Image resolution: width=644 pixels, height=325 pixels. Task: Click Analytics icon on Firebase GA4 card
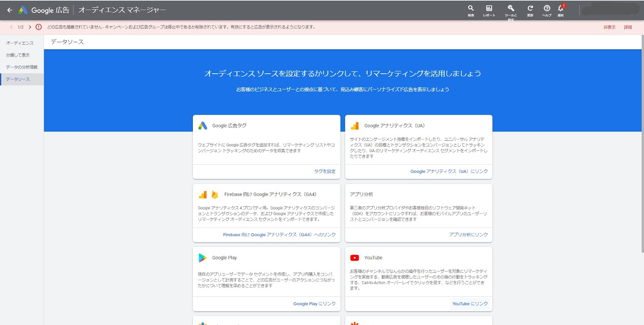tap(202, 194)
